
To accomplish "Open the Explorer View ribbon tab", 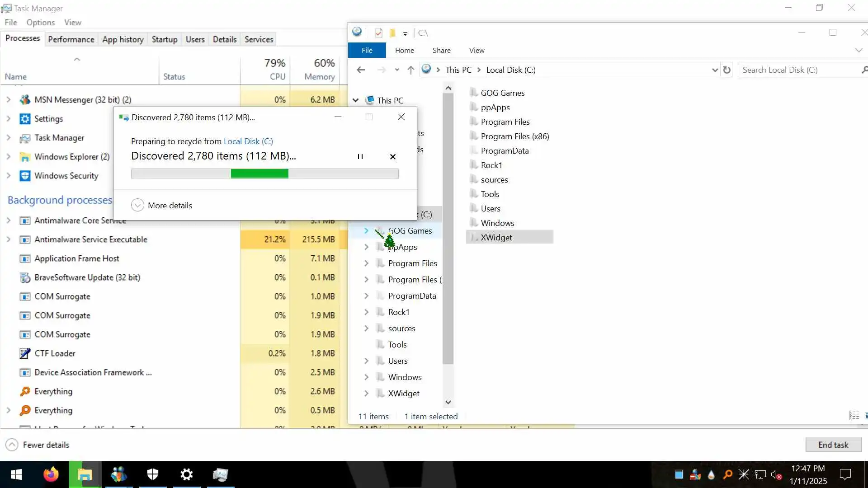I will coord(476,50).
